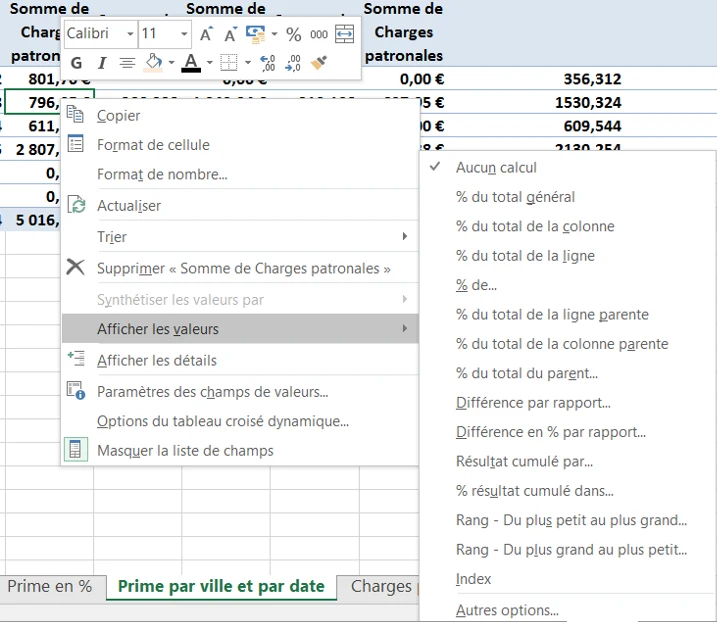Choose % de... option
Image resolution: width=717 pixels, height=622 pixels.
click(x=568, y=285)
